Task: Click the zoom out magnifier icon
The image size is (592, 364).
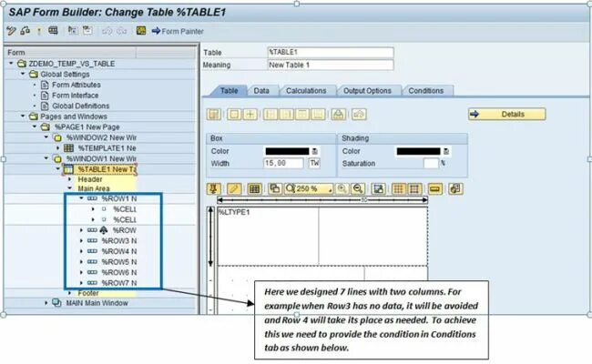Action: pyautogui.click(x=358, y=188)
